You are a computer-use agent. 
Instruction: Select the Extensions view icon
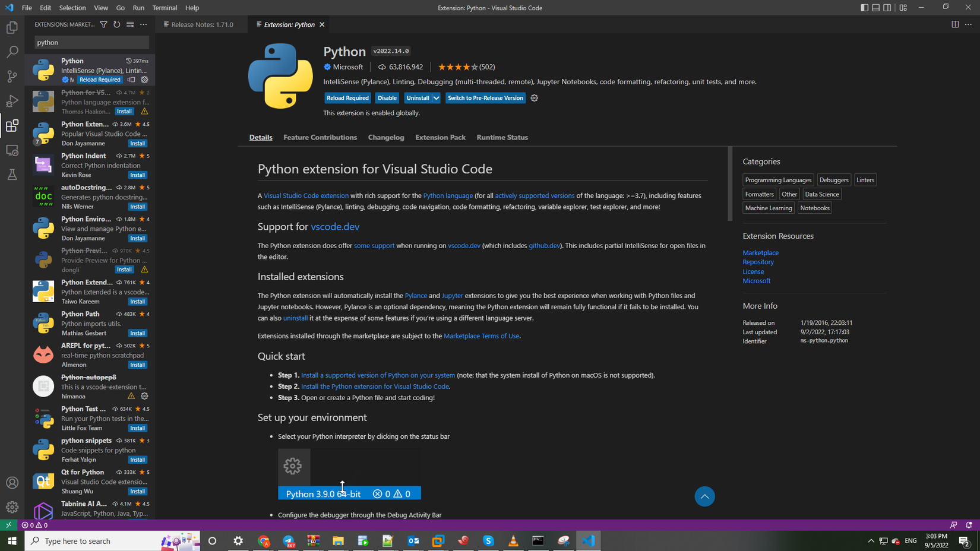(12, 125)
